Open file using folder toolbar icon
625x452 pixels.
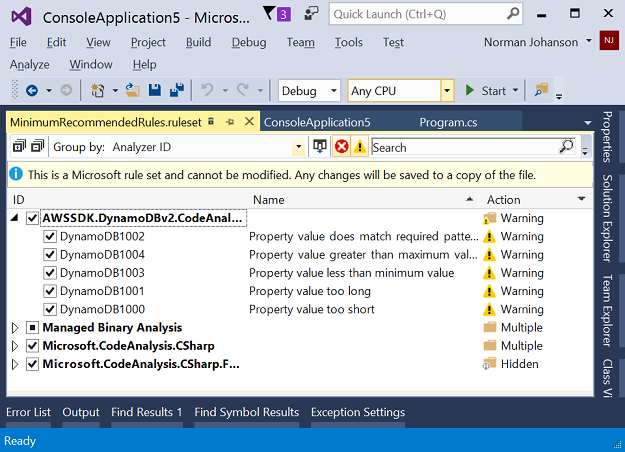coord(132,90)
